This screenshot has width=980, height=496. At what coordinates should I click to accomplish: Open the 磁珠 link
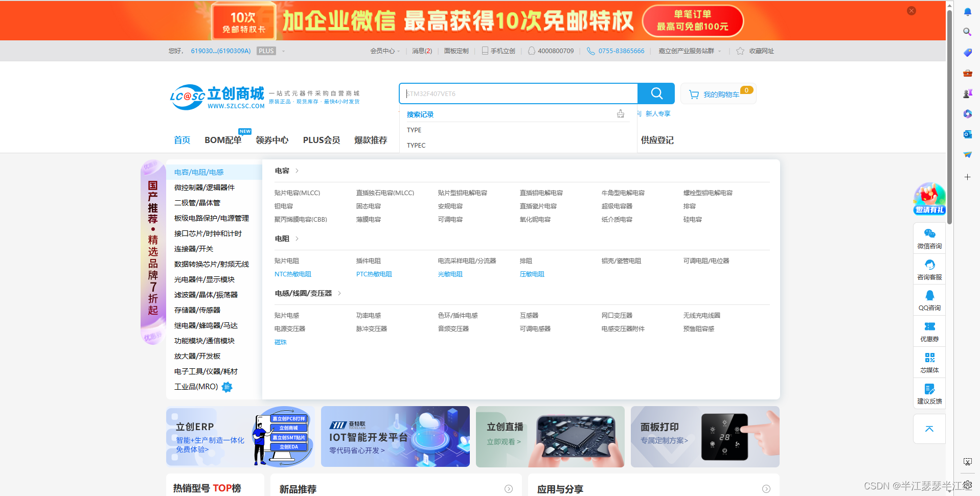(281, 342)
